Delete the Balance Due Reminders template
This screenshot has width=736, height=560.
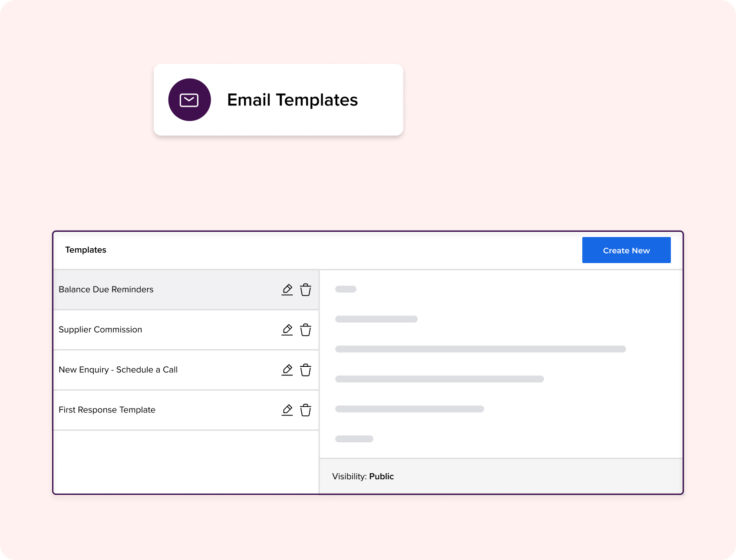pos(306,290)
